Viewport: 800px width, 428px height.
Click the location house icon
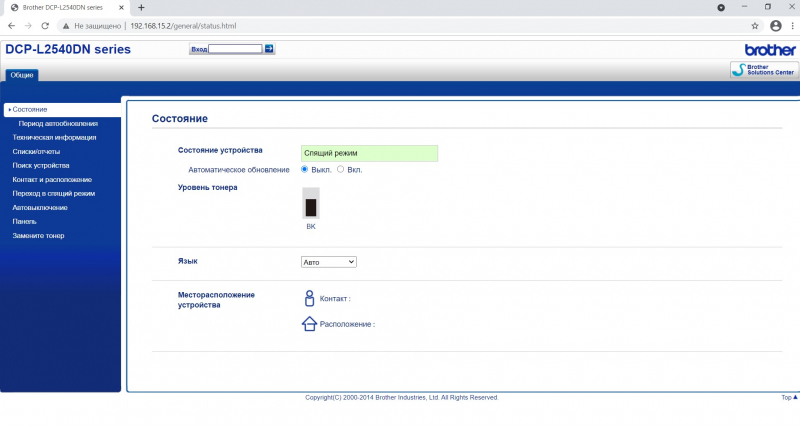coord(308,324)
